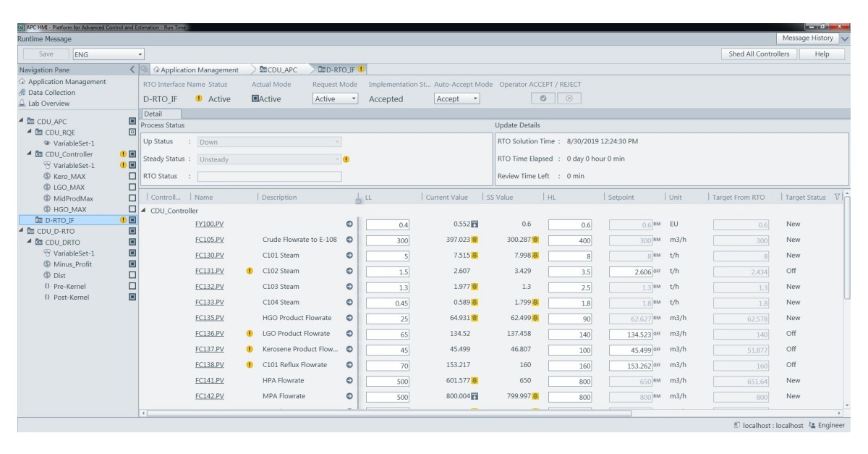Screen dimensions: 868x454
Task: Toggle the HGO_MAX checkbox in tree
Action: pyautogui.click(x=132, y=209)
